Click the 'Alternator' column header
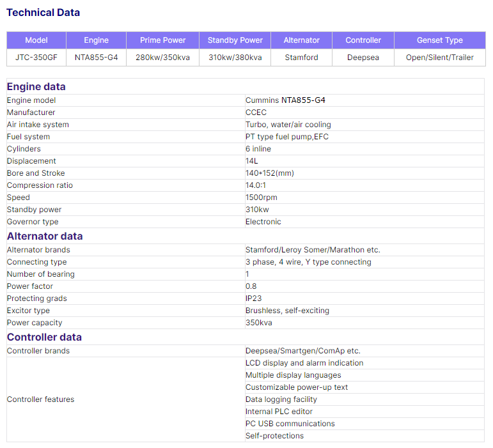Viewport: 493px width, 448px height. coord(302,40)
